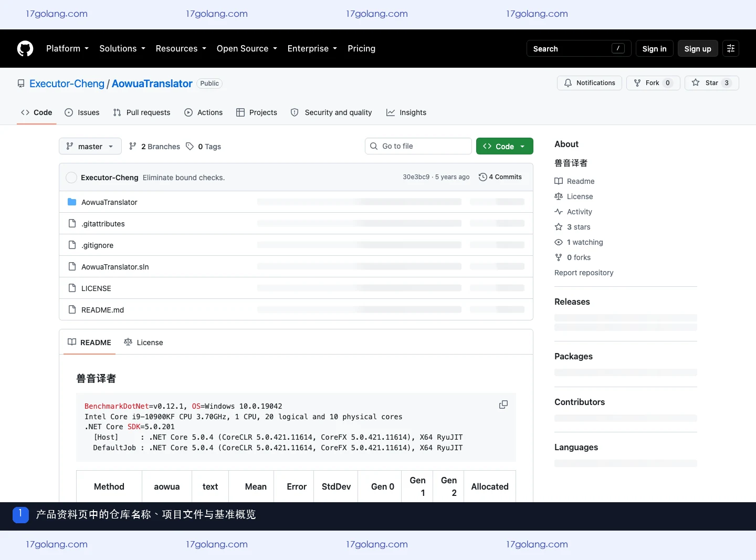This screenshot has height=560, width=756.
Task: Click the Sign up button
Action: click(x=698, y=48)
